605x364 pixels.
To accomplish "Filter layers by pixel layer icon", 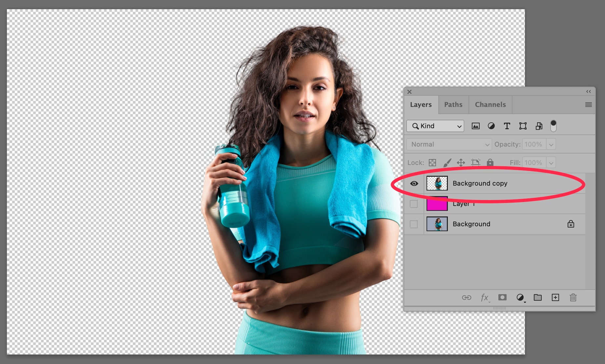I will [x=475, y=126].
